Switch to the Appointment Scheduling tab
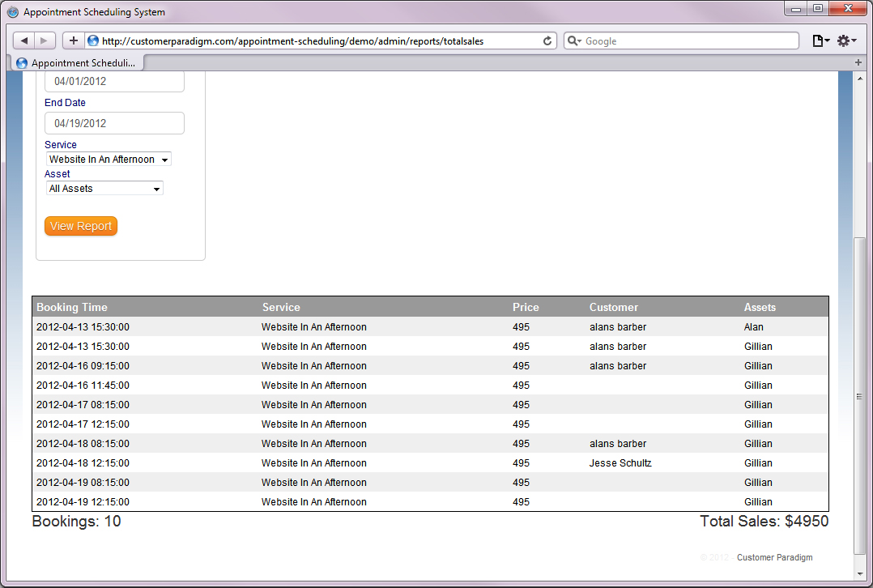The width and height of the screenshot is (873, 588). point(77,62)
